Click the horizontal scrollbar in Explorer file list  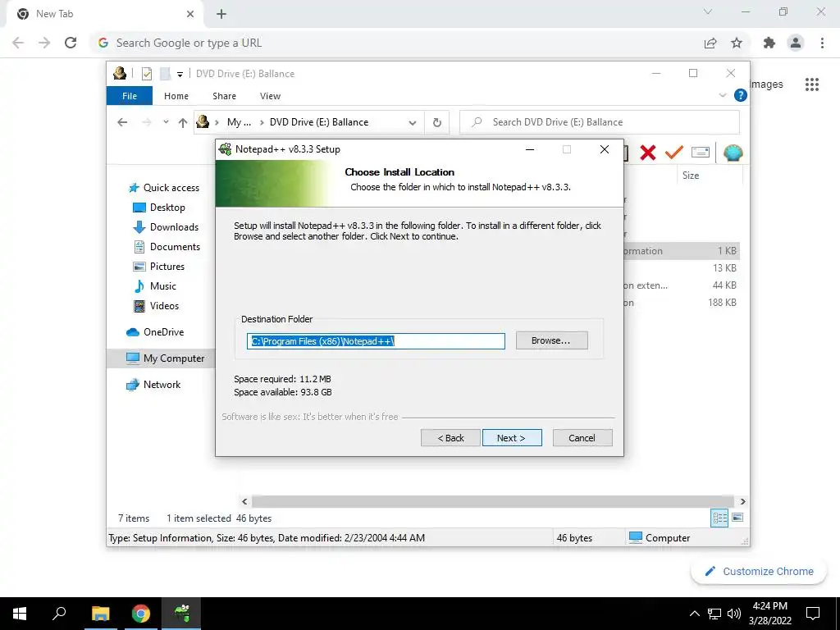[493, 501]
